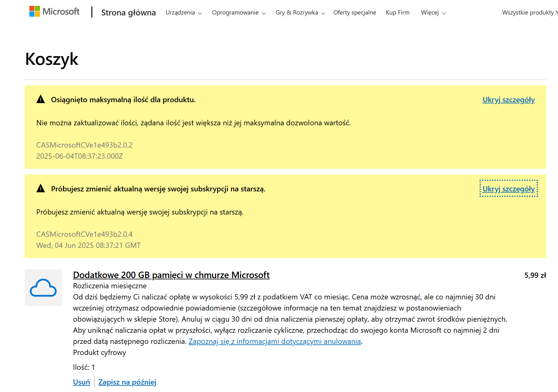
Task: Open the Gry & Rozrywka dropdown chevron
Action: tap(323, 13)
